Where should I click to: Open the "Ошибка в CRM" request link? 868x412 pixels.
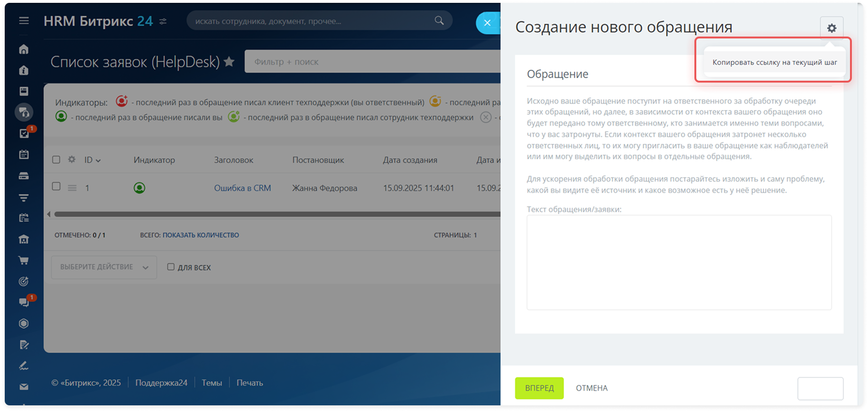[x=242, y=188]
